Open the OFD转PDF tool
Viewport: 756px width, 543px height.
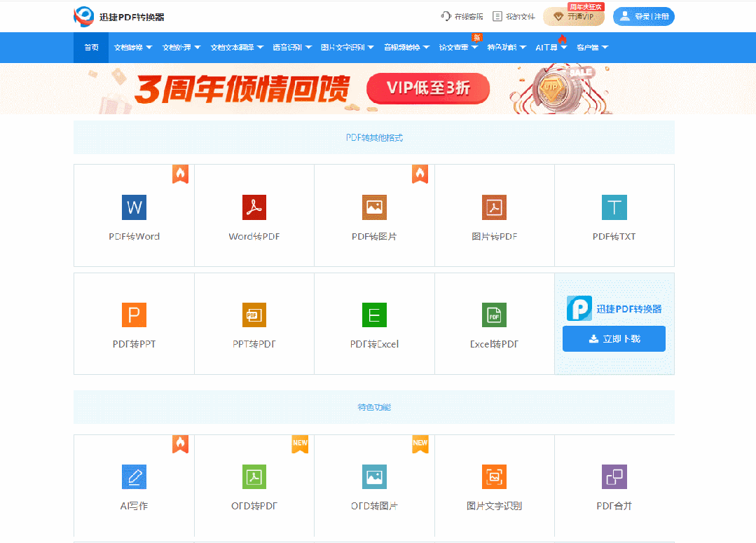coord(254,485)
